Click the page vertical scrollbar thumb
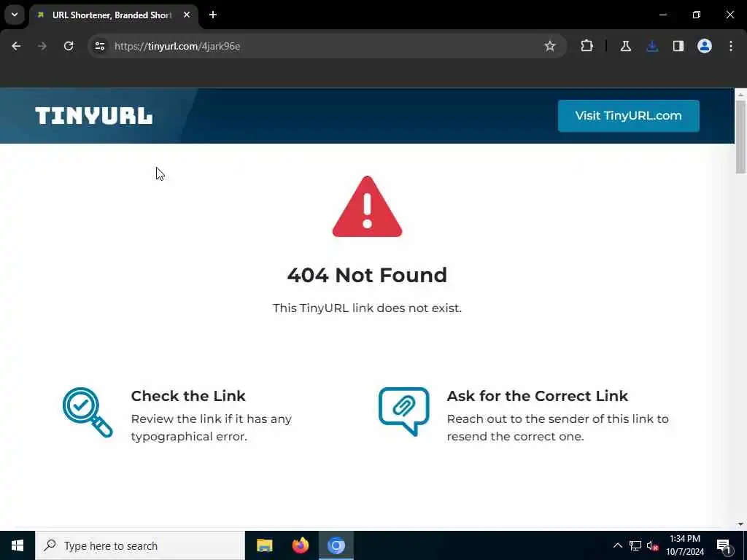Screen dimensions: 747x560 tap(740, 137)
